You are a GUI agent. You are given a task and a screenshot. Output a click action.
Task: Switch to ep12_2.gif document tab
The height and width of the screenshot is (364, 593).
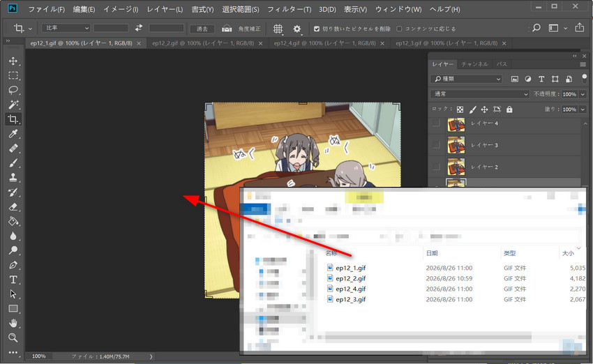[x=203, y=43]
